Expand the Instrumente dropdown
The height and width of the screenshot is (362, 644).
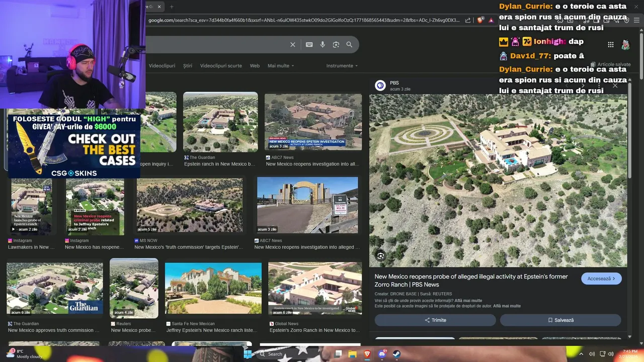(x=342, y=66)
